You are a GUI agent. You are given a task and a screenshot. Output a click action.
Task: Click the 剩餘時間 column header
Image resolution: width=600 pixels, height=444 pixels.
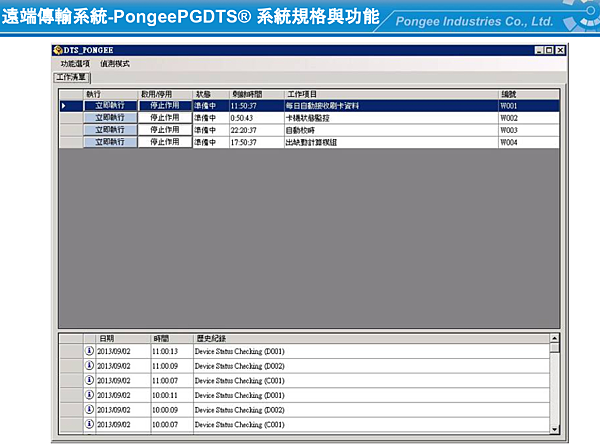257,94
